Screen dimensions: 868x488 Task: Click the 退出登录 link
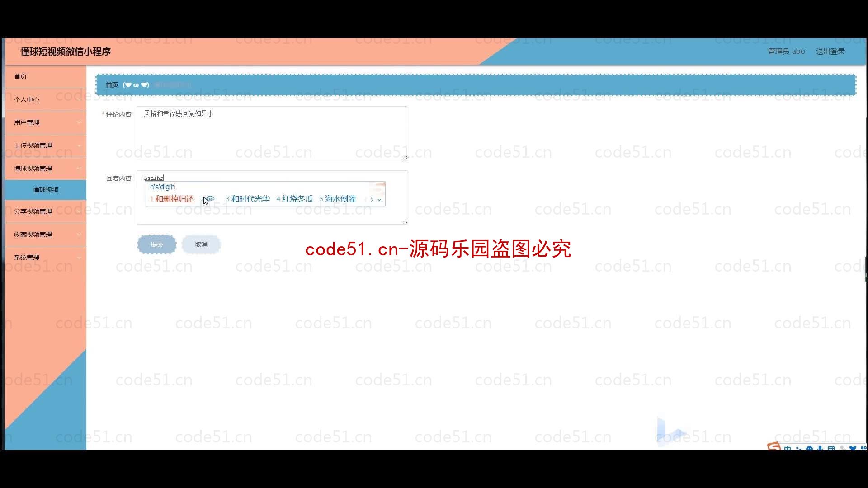click(830, 51)
